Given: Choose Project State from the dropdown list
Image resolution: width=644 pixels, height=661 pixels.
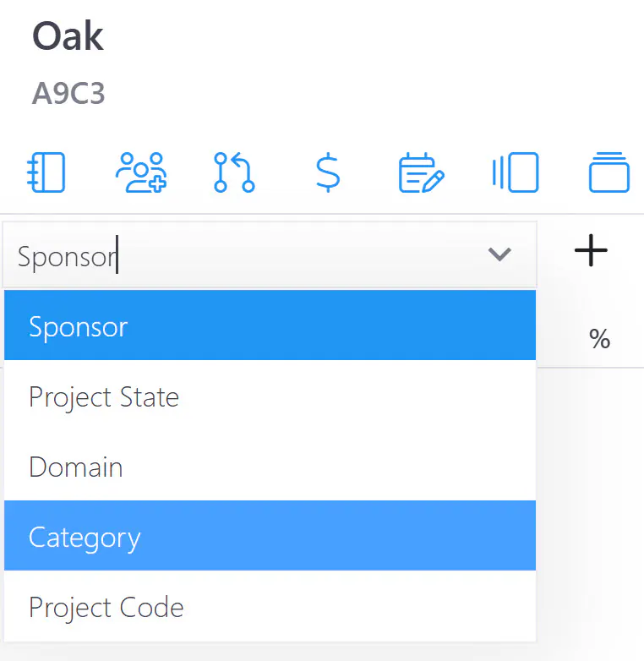Looking at the screenshot, I should click(x=270, y=396).
